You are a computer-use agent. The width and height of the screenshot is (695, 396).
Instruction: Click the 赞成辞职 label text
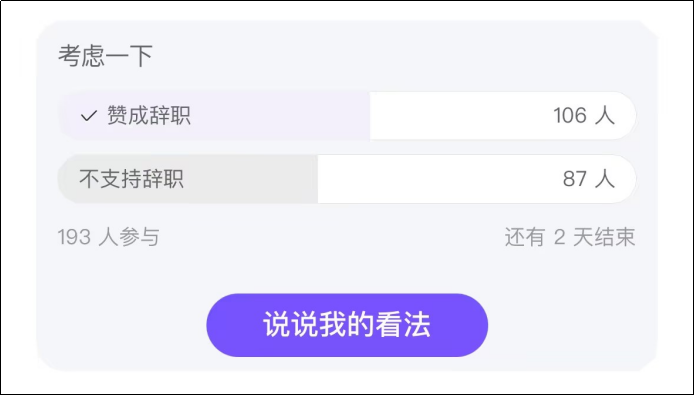point(149,117)
